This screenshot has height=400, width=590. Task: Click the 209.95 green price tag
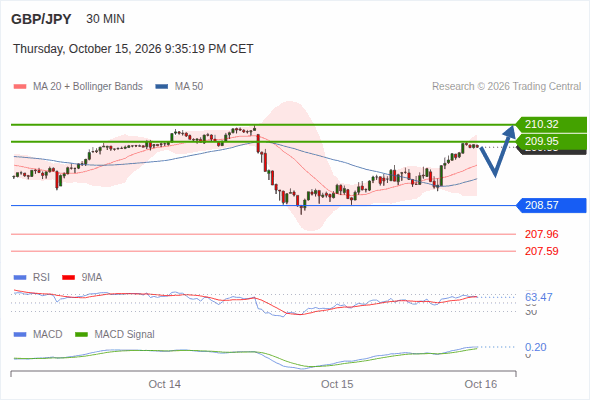click(x=550, y=141)
